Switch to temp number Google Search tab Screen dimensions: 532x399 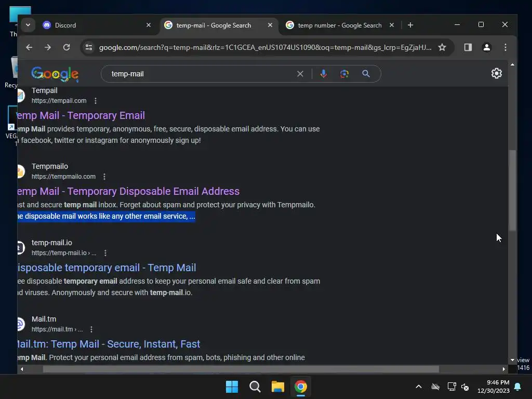(339, 25)
